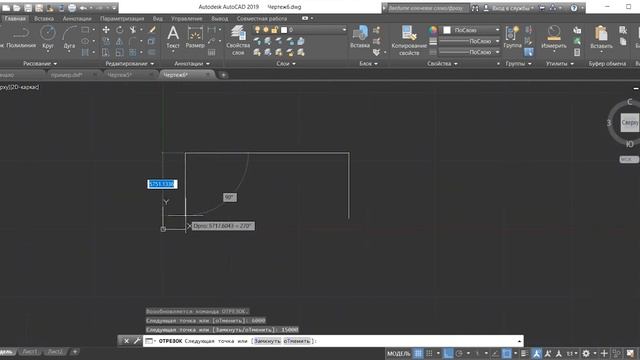Click the Save icon in quick access toolbar
Viewport: 640px width, 360px height.
(x=28, y=8)
